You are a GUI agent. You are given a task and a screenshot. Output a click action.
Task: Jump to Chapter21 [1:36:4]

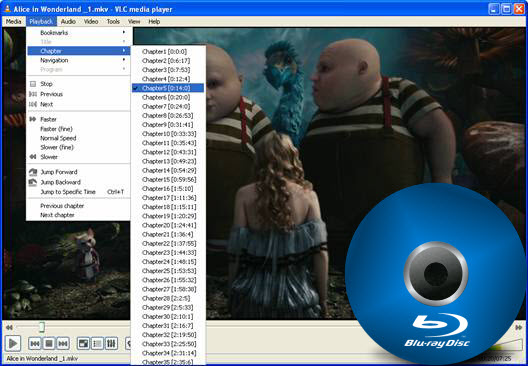pyautogui.click(x=168, y=234)
